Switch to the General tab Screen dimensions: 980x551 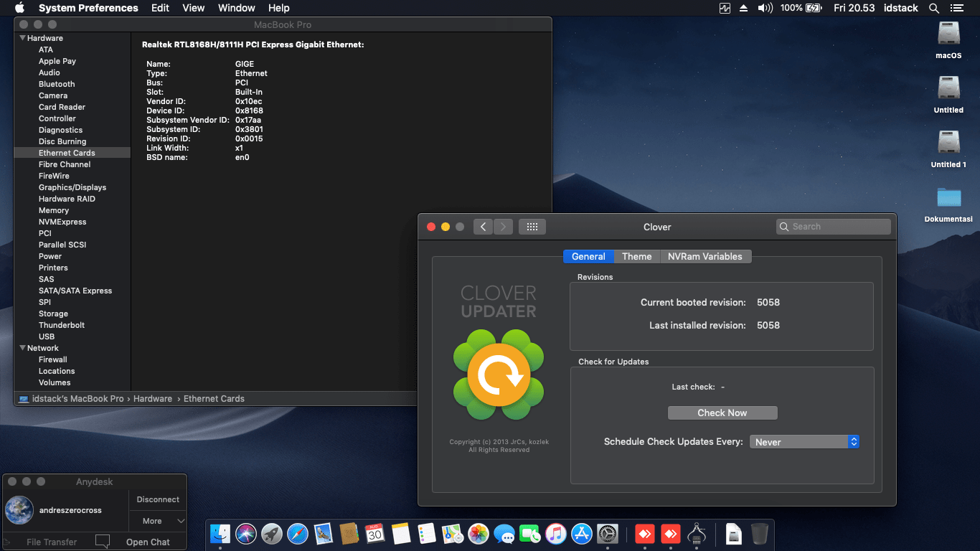pos(588,256)
